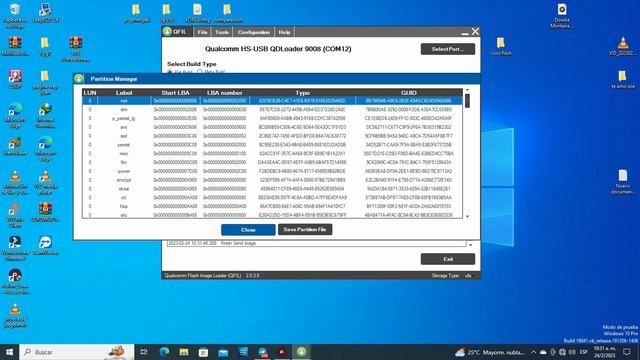Open the Dowba Montana disc file icon

[x=562, y=16]
